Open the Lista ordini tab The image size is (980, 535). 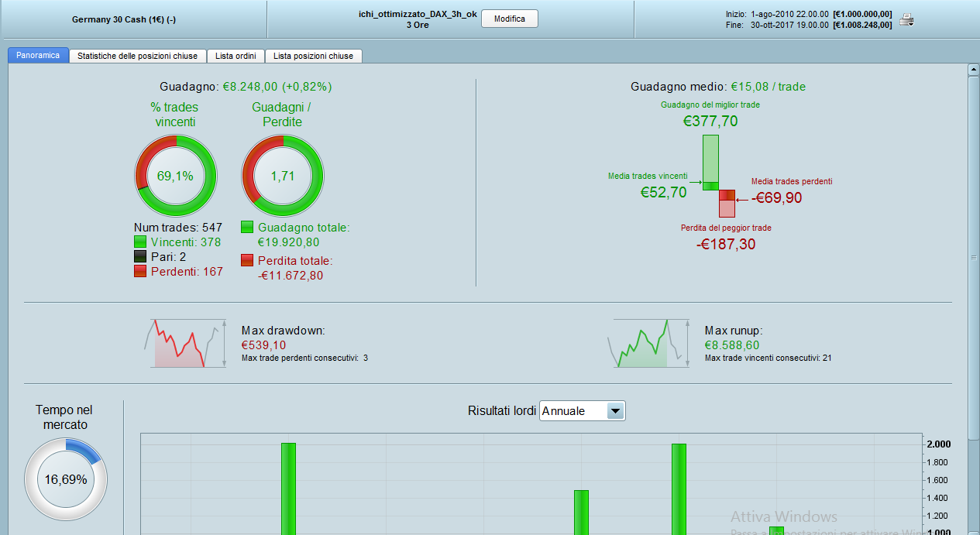[236, 56]
